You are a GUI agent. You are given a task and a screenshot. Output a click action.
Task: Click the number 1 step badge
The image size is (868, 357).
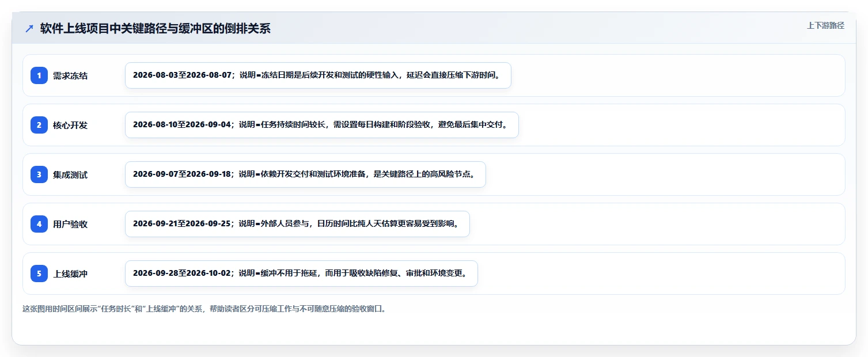coord(39,75)
